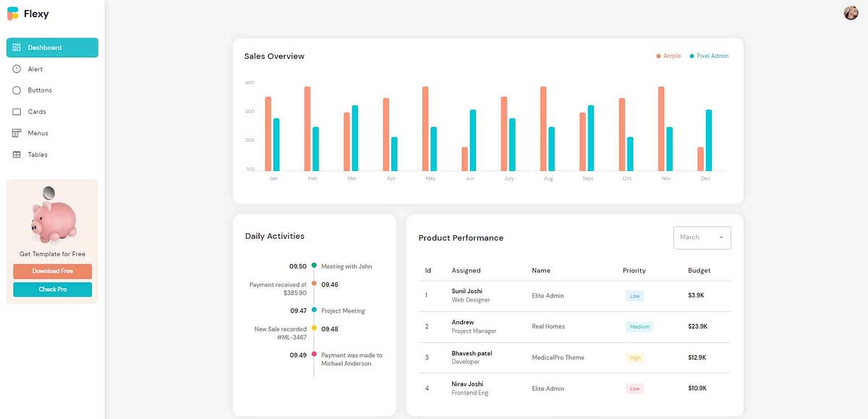The height and width of the screenshot is (419, 868).
Task: Click the Download Free button
Action: coord(52,271)
